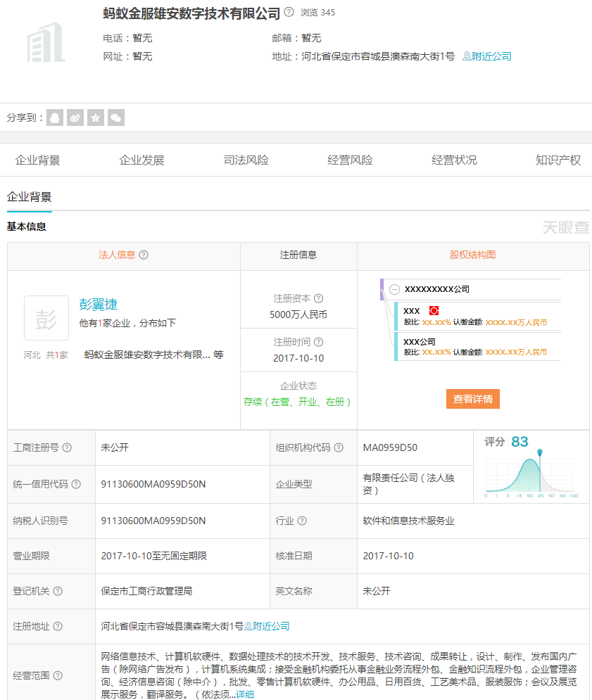Click the 企业类型 value 有限责任公司（法人独资）
Viewport: 592px width, 700px height.
[x=408, y=484]
